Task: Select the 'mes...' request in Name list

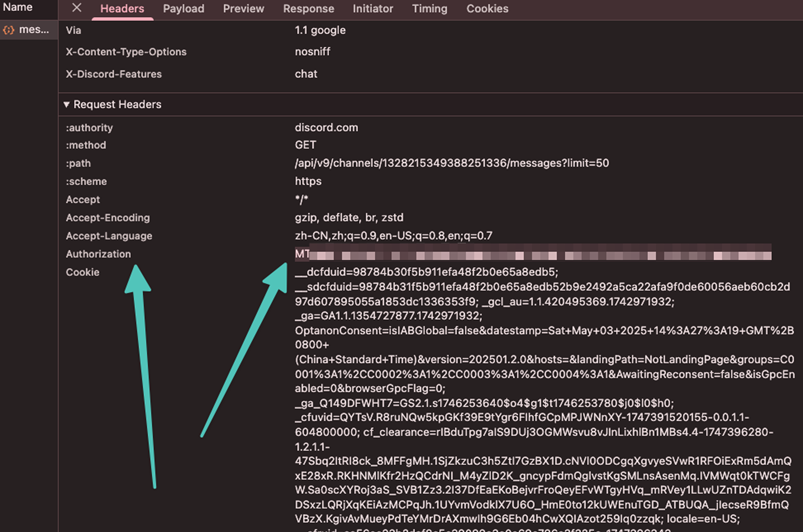Action: pyautogui.click(x=29, y=30)
